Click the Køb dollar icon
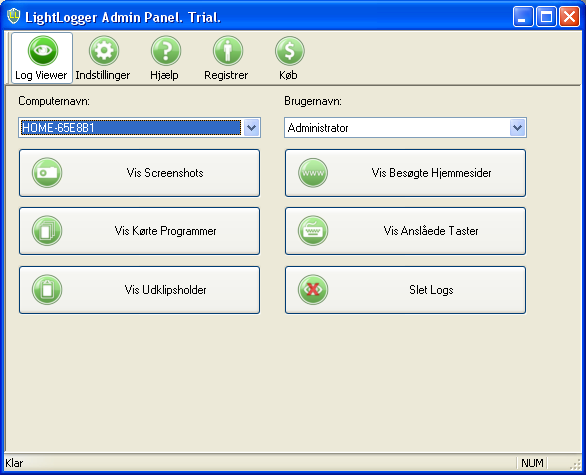This screenshot has width=586, height=475. coord(290,50)
